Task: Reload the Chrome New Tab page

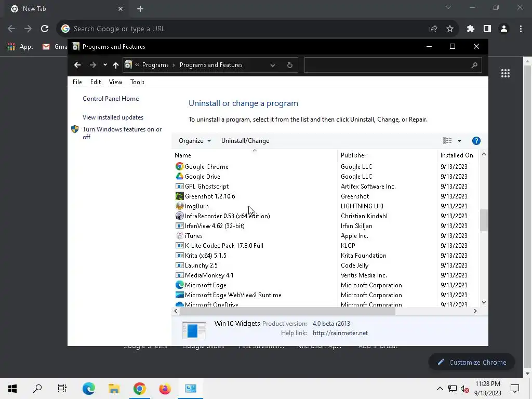Action: pos(45,29)
